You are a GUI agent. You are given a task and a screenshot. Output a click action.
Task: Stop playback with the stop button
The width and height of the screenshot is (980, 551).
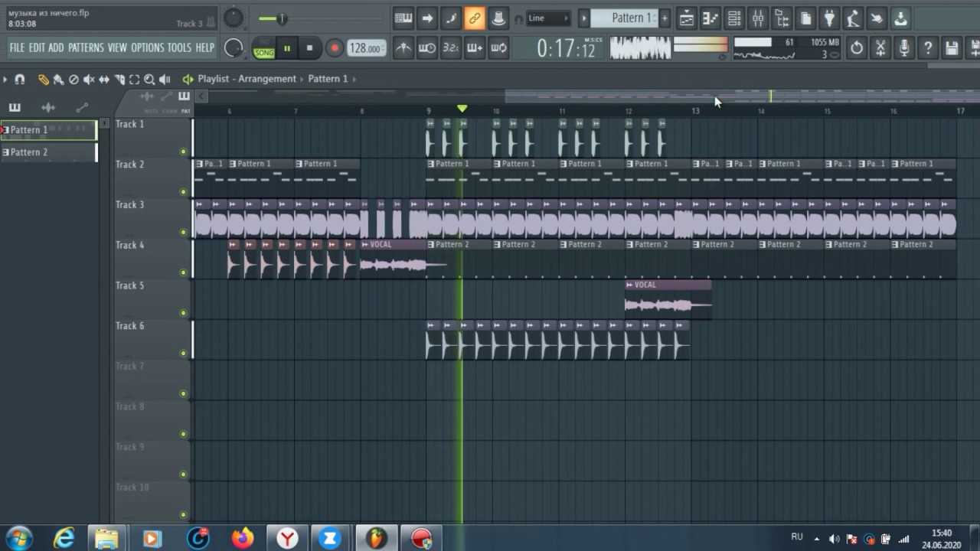[309, 48]
